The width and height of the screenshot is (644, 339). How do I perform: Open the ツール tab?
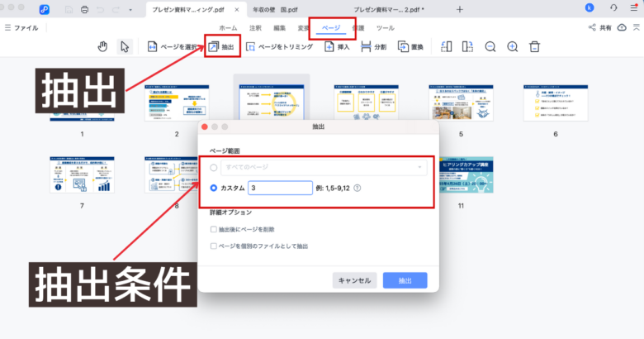tap(385, 27)
